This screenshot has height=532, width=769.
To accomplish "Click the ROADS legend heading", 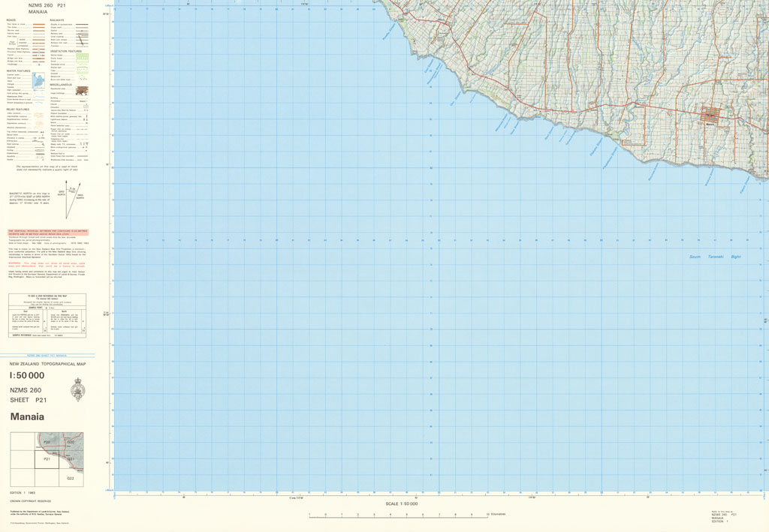I will [x=14, y=20].
